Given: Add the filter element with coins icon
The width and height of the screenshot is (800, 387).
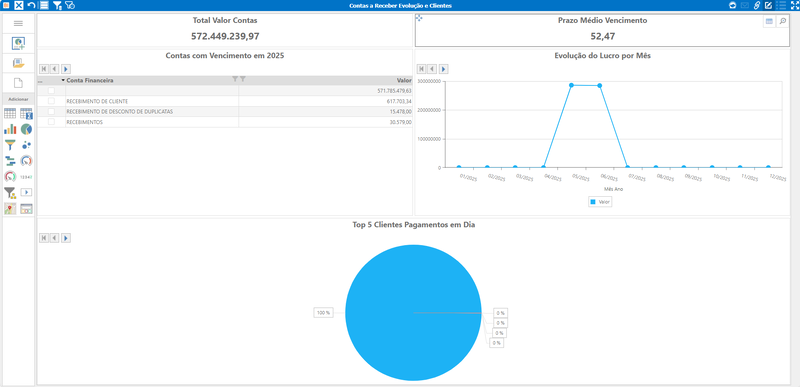Looking at the screenshot, I should pyautogui.click(x=10, y=192).
